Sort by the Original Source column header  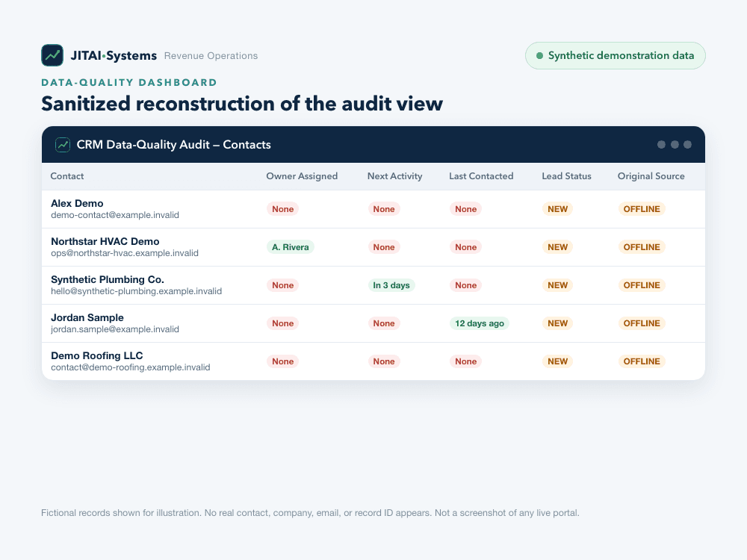(x=651, y=176)
